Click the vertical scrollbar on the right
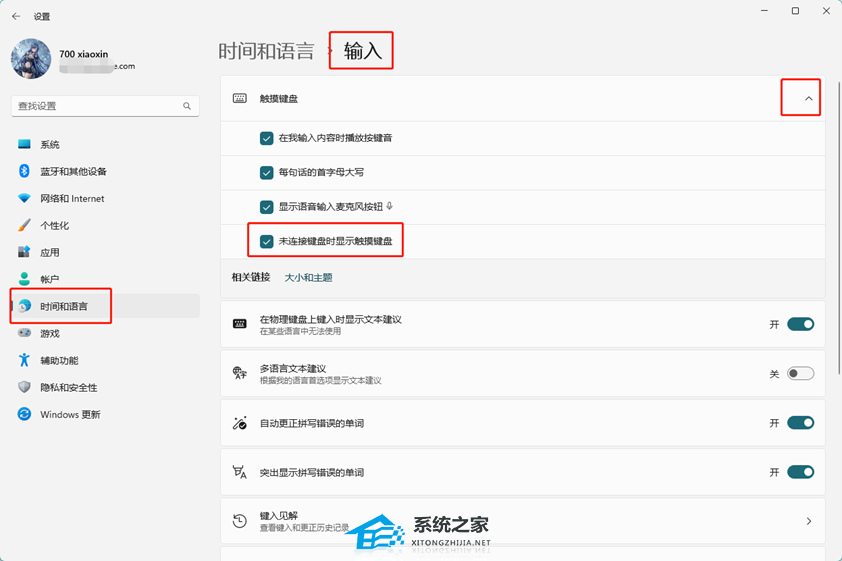 [839, 228]
